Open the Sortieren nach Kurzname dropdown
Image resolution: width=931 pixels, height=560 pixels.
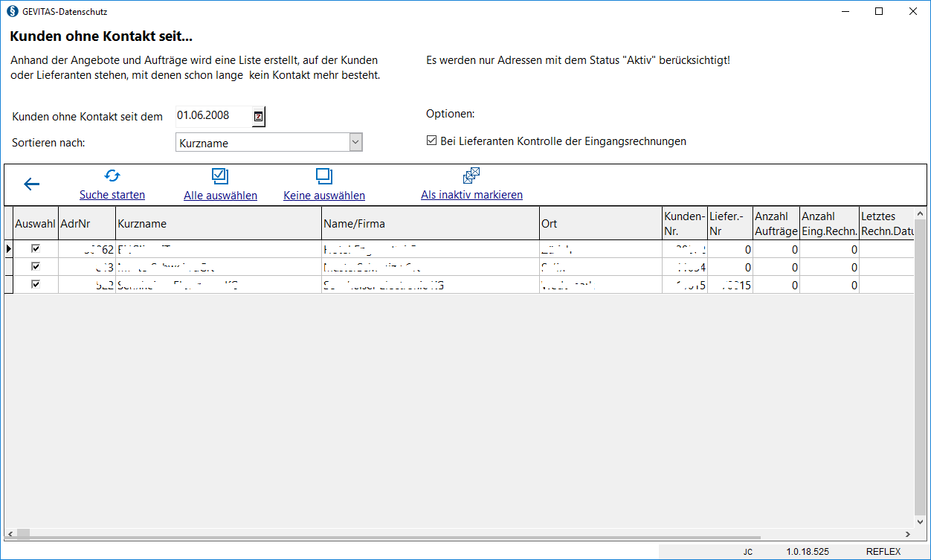point(355,142)
